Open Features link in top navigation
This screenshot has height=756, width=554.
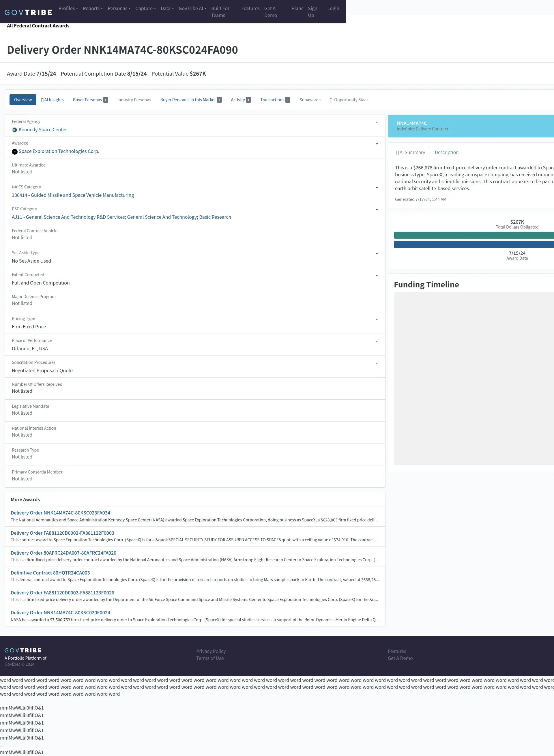250,8
